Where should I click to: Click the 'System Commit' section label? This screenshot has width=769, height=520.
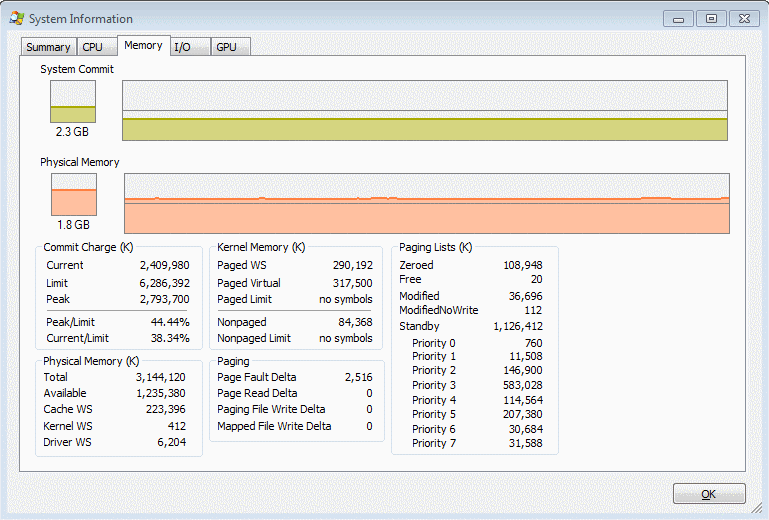coord(77,69)
